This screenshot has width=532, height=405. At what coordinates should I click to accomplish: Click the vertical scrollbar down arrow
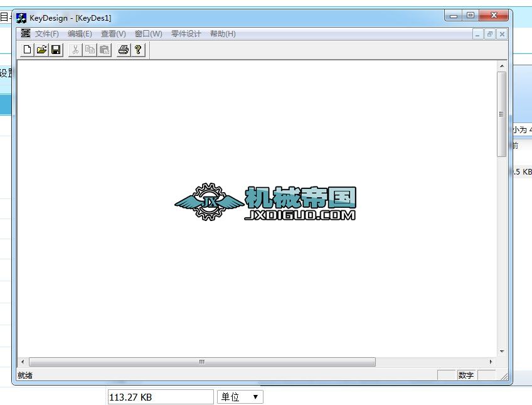502,352
